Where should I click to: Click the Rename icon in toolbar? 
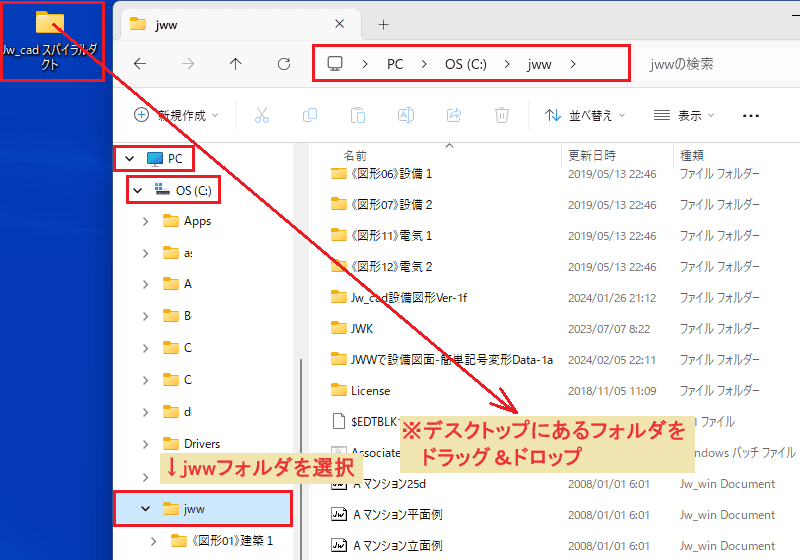[x=406, y=115]
